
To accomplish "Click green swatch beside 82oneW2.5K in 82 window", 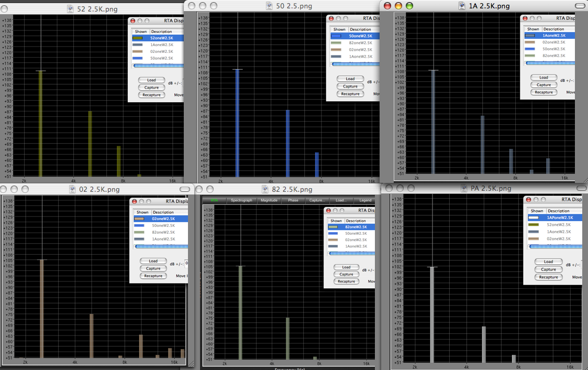I will (x=332, y=227).
